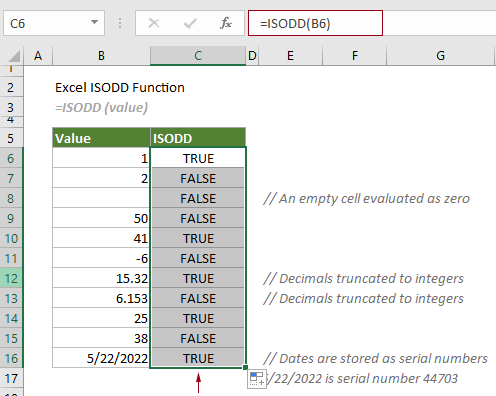Select cell containing value 50

coord(101,218)
